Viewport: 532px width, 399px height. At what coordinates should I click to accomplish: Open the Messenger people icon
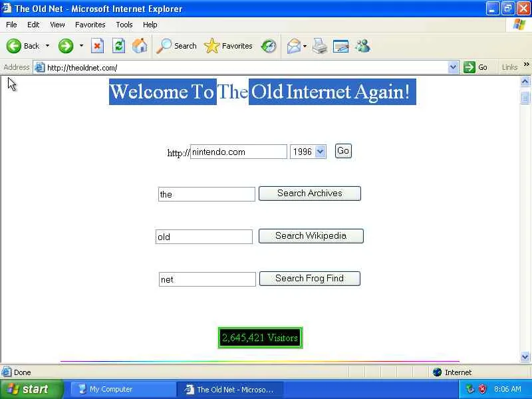click(x=362, y=46)
